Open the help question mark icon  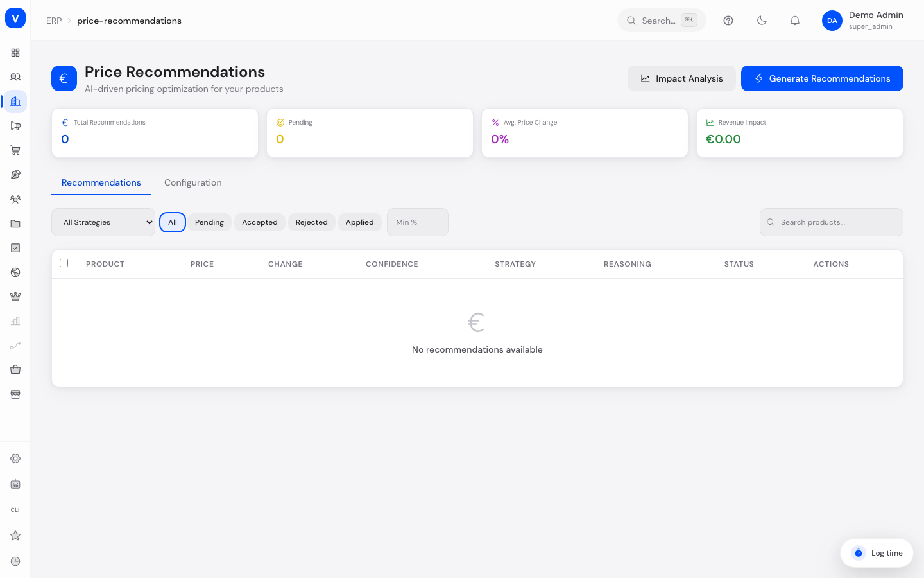pos(728,21)
